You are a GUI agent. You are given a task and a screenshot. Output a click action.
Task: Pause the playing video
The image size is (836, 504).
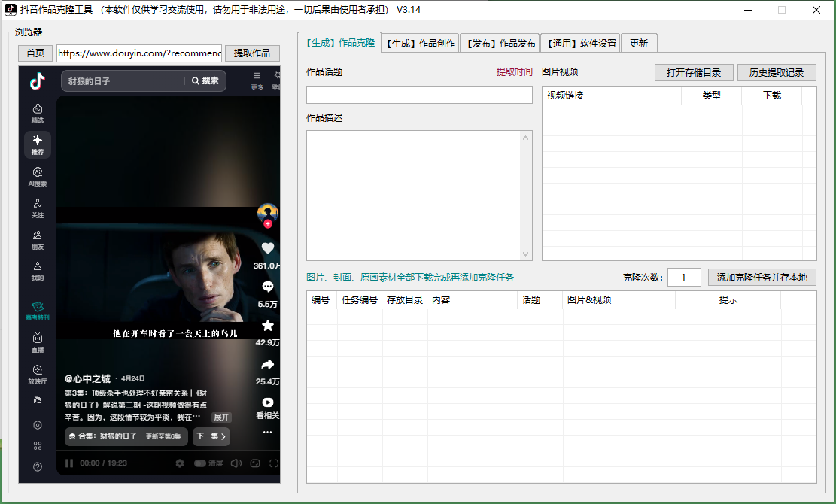pos(69,463)
